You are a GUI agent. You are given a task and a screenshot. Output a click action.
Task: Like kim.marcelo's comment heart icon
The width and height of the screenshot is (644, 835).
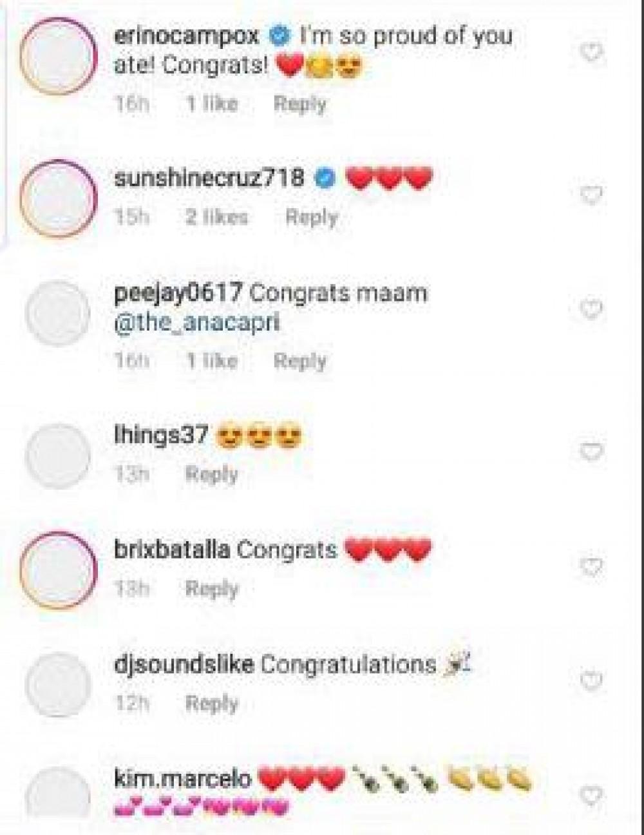[x=591, y=795]
